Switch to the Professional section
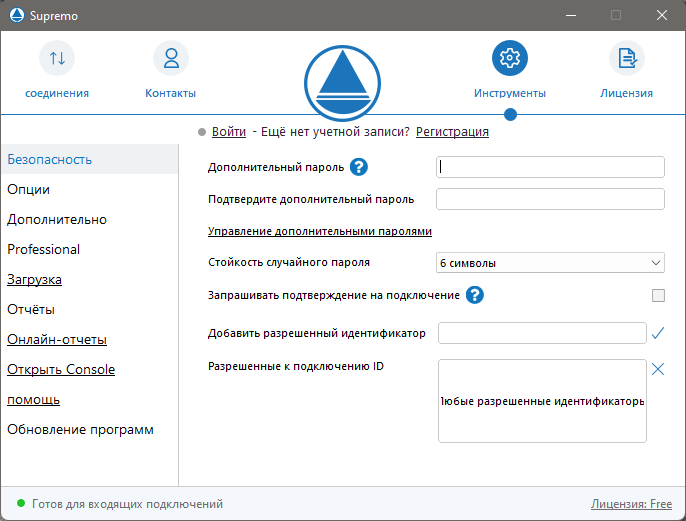 click(44, 249)
